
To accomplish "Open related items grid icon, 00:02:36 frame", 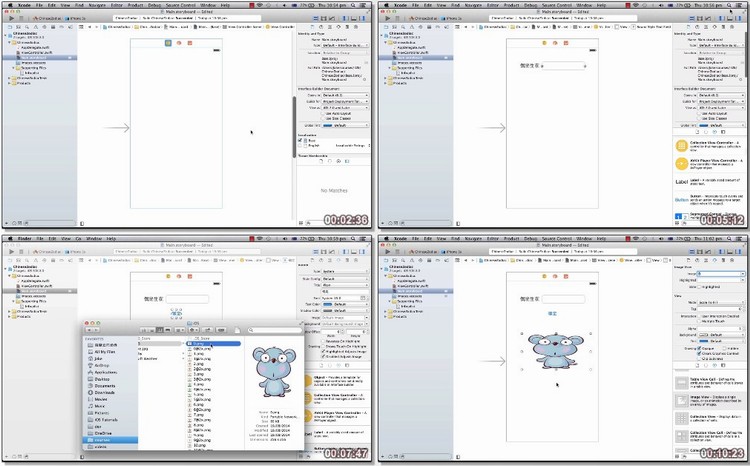I will pyautogui.click(x=82, y=27).
